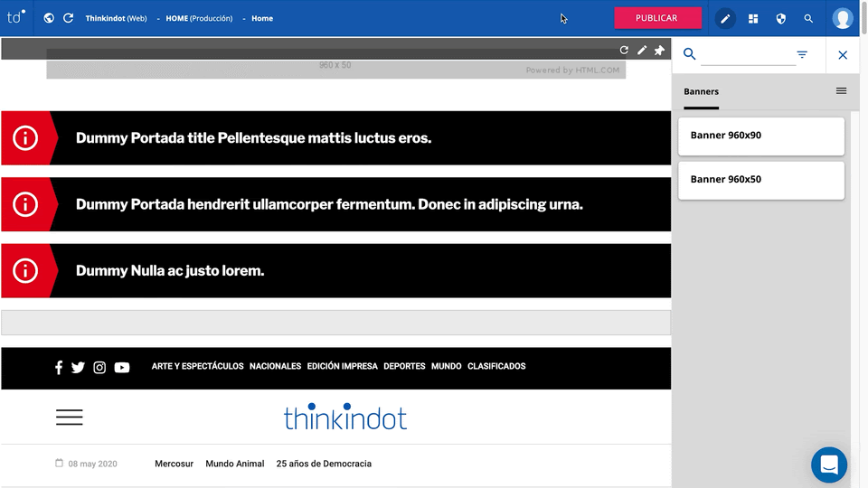
Task: Click the globe icon in top bar
Action: click(x=48, y=18)
